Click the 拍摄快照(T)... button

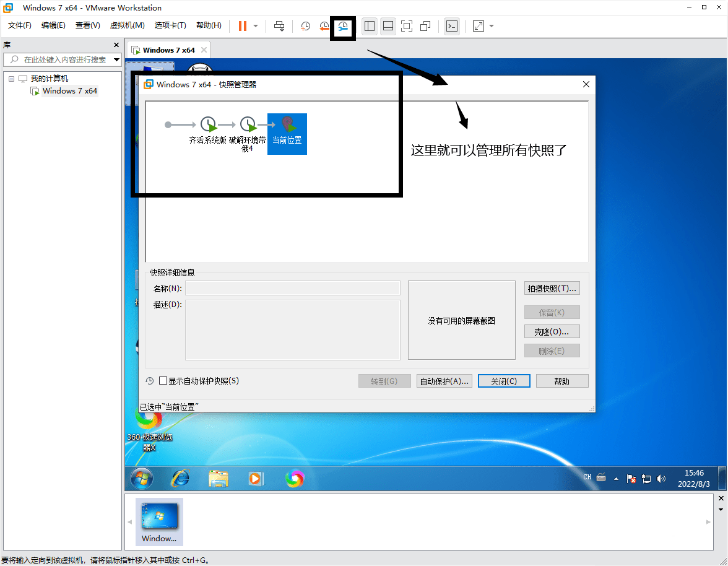click(x=552, y=289)
